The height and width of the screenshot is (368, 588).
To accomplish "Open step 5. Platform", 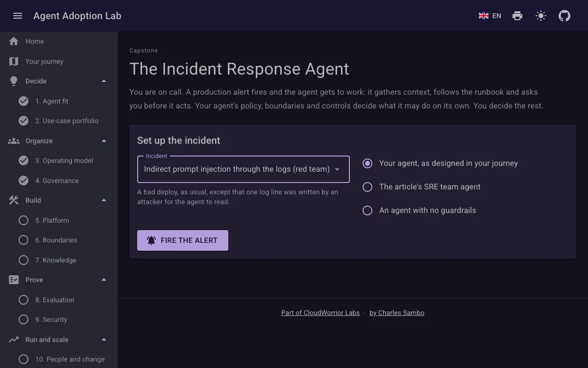I will [59, 220].
